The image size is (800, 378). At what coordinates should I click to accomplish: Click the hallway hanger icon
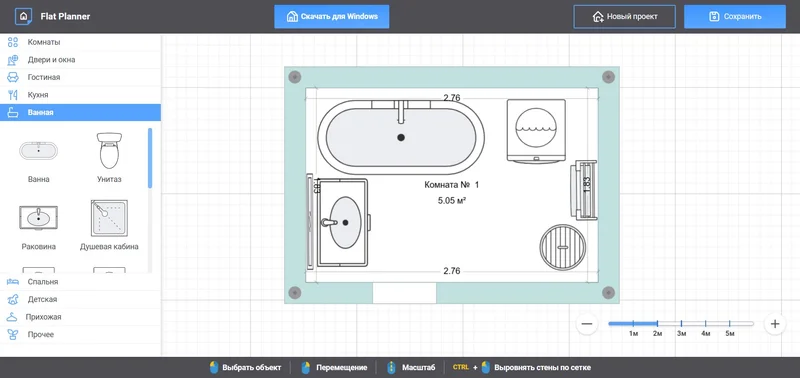tap(12, 317)
